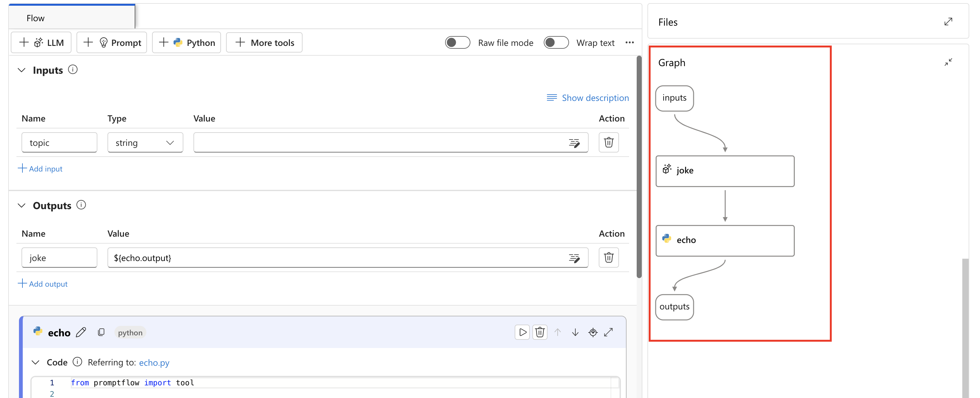
Task: Collapse the Outputs section
Action: pos(21,205)
